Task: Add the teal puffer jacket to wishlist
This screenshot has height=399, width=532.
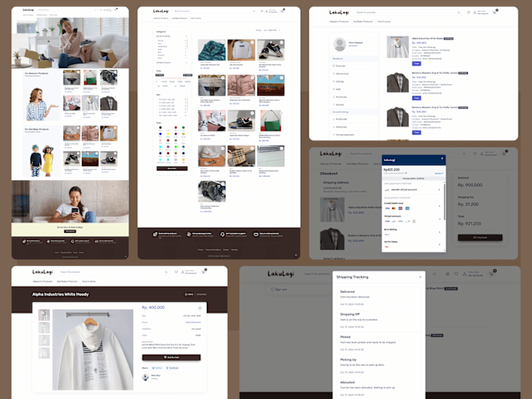Action: [x=222, y=42]
